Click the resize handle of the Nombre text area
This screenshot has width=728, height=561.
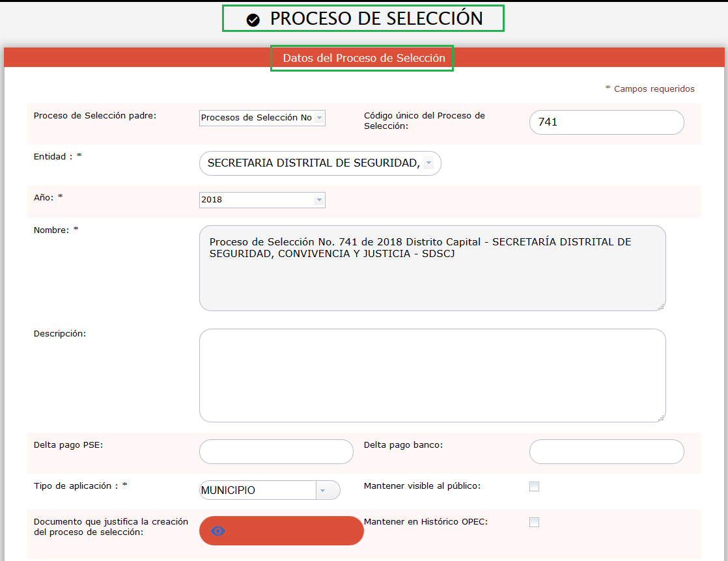(x=660, y=306)
